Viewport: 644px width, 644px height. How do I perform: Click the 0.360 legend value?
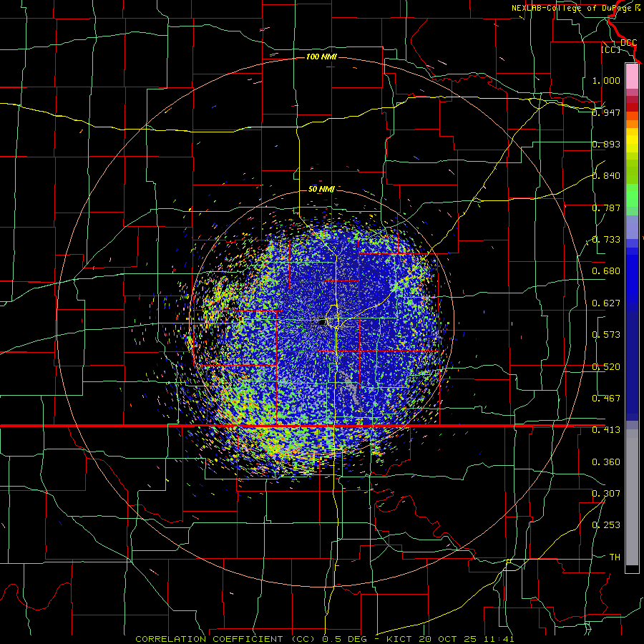606,462
